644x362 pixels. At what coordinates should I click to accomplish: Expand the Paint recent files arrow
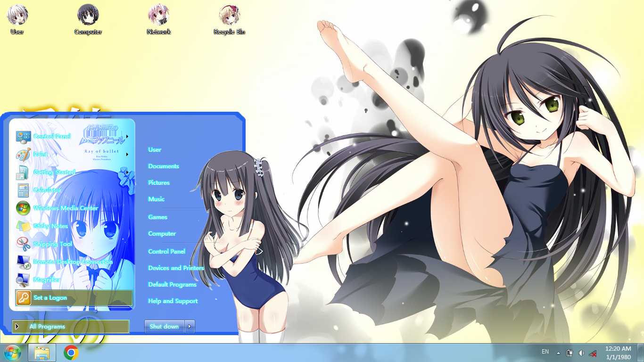[x=127, y=154]
